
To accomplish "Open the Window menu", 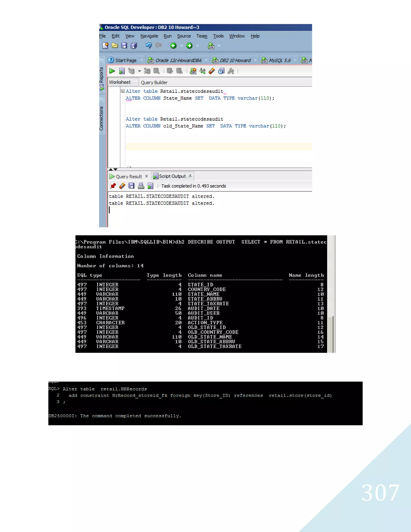I will coord(237,36).
